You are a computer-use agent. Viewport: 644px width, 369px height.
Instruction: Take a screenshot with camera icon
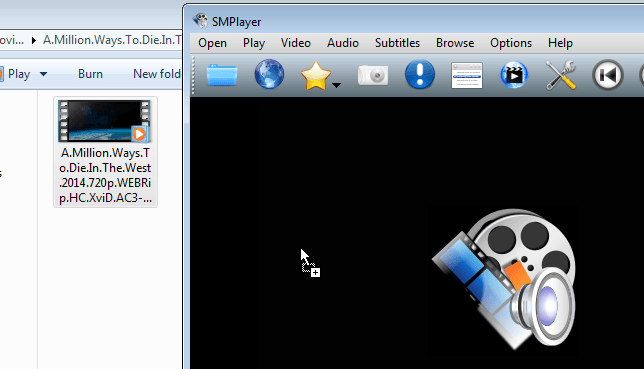tap(373, 75)
